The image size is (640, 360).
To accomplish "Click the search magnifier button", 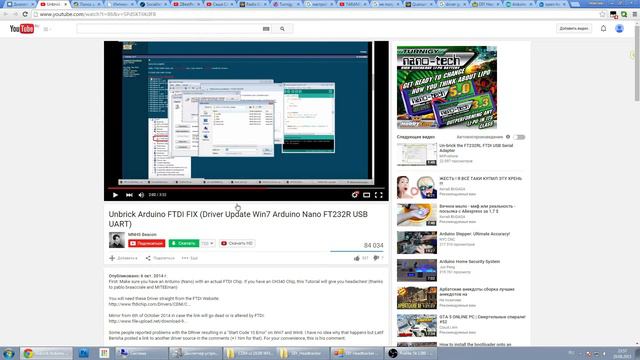I will 282,29.
